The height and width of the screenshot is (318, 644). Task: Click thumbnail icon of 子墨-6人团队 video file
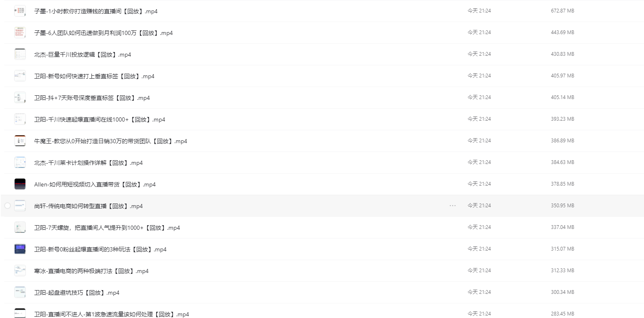coord(20,32)
